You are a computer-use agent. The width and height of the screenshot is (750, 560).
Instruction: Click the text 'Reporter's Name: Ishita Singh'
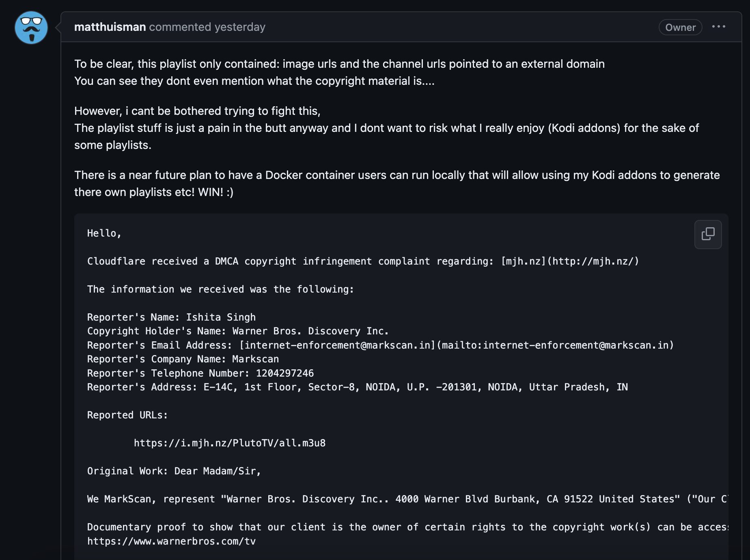[x=171, y=317]
